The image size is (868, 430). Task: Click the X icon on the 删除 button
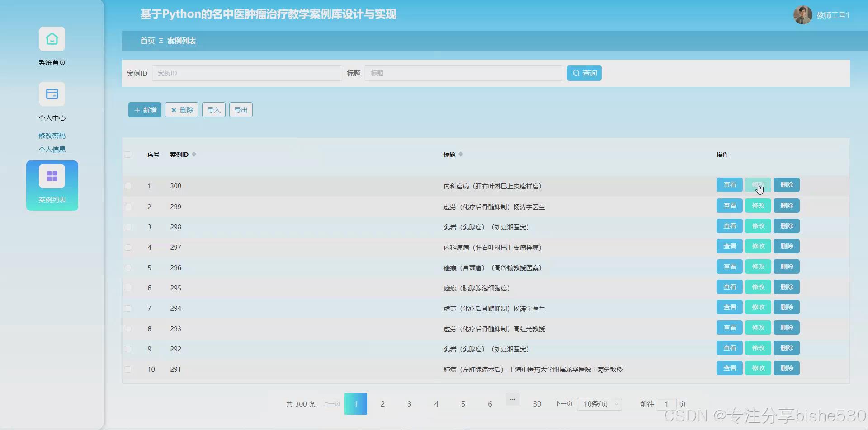point(173,109)
